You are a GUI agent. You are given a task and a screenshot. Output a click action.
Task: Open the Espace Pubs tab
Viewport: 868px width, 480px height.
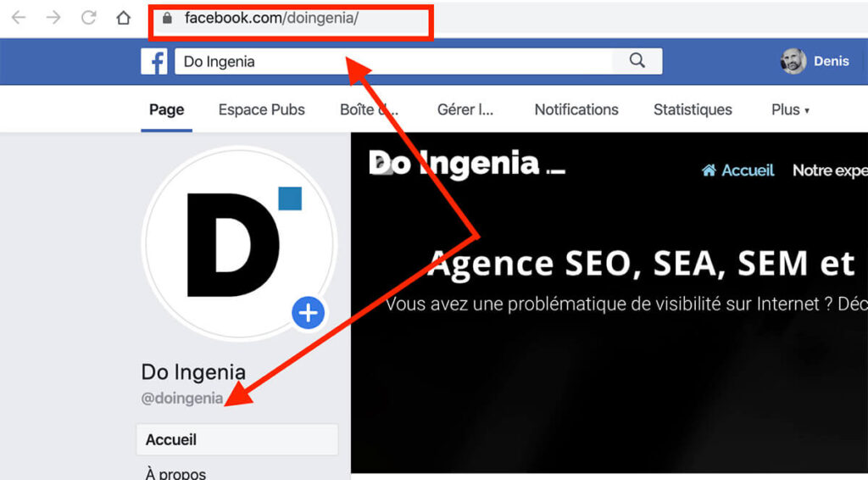tap(261, 109)
